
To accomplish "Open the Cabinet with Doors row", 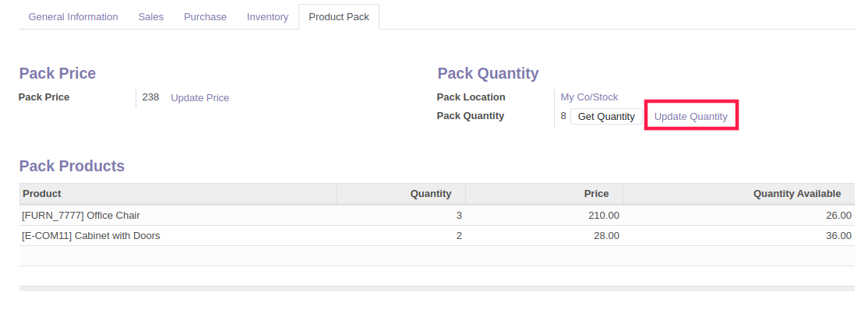I will [x=437, y=236].
